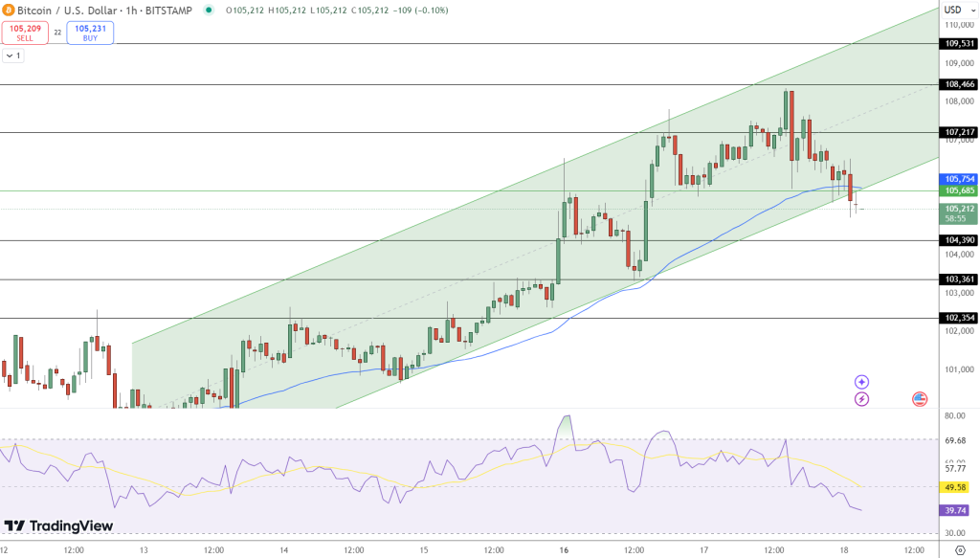Click the BUY 105,231 button

(90, 33)
